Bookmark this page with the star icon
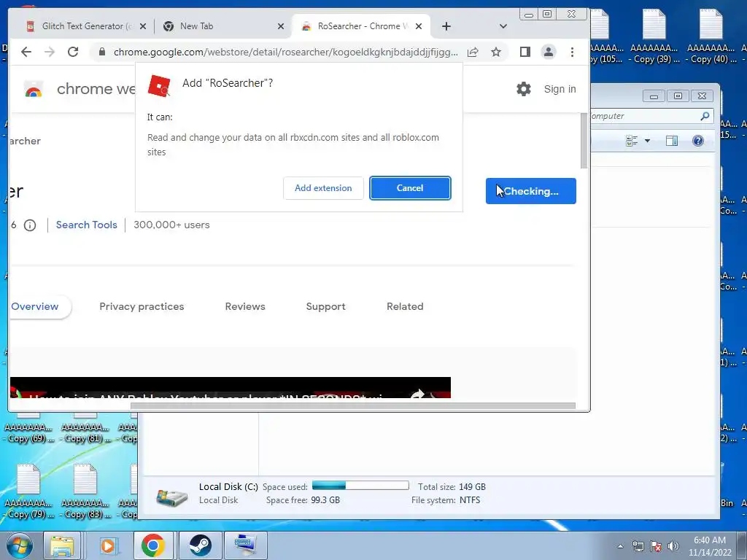This screenshot has height=560, width=747. (x=496, y=52)
